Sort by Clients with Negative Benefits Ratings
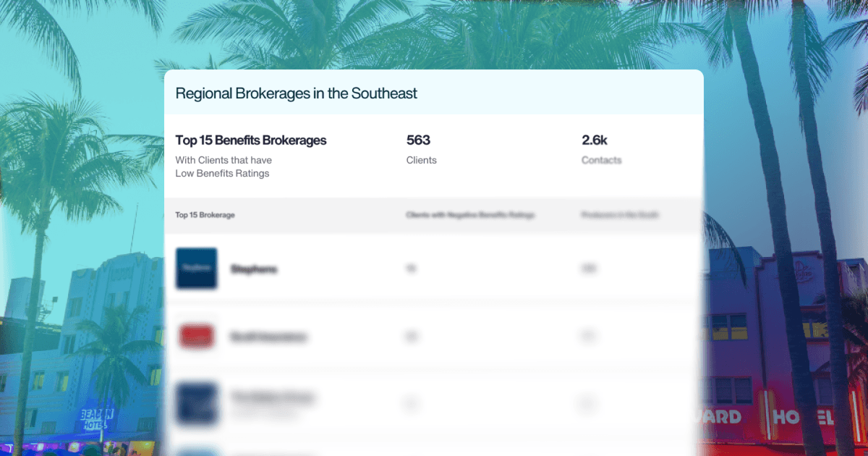The height and width of the screenshot is (456, 868). 471,215
